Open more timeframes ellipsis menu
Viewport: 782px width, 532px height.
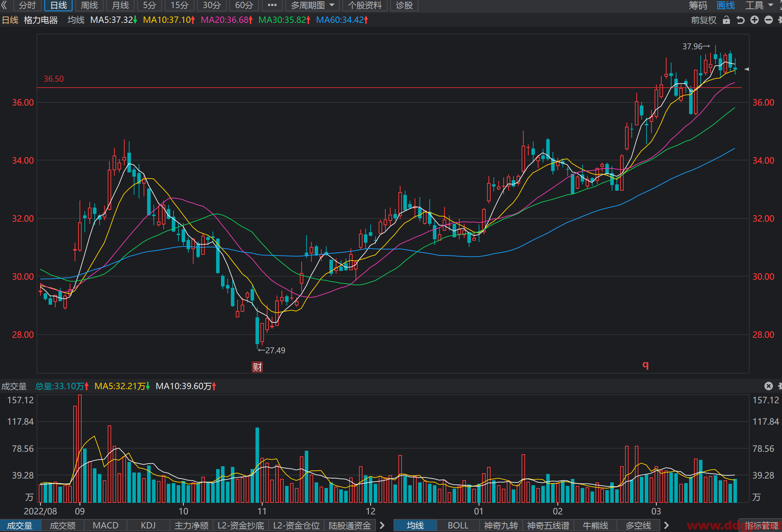(x=272, y=5)
